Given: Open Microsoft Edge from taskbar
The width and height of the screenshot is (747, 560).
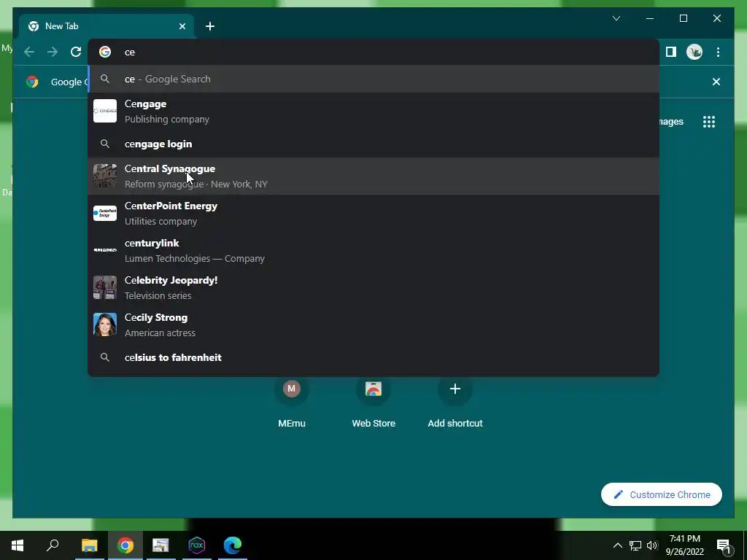Looking at the screenshot, I should click(x=233, y=545).
